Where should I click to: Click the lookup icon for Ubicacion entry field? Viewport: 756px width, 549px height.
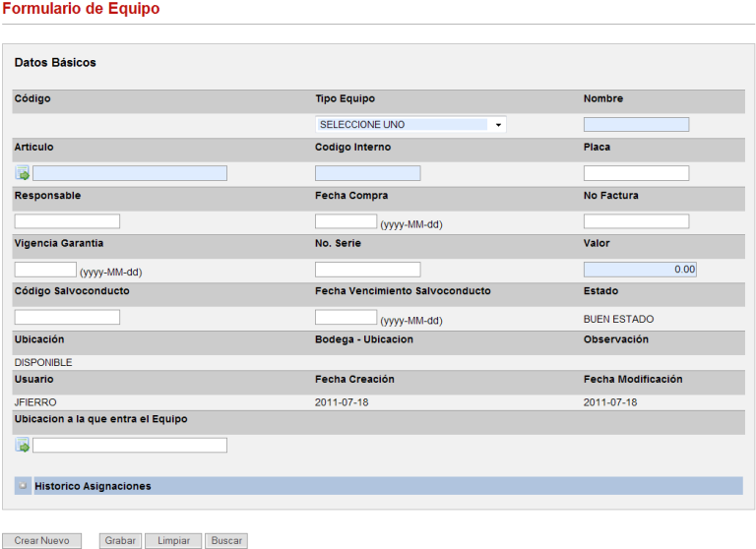click(x=23, y=446)
